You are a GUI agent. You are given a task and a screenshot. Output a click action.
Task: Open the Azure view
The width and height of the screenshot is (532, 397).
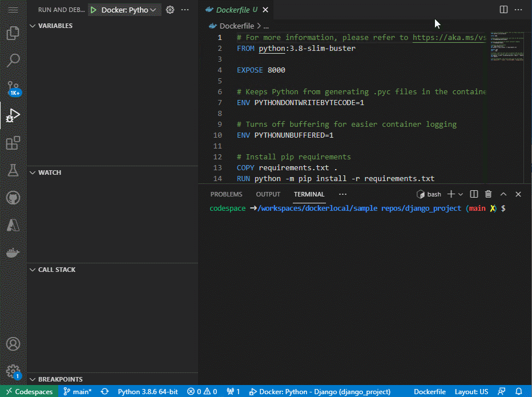(x=13, y=225)
